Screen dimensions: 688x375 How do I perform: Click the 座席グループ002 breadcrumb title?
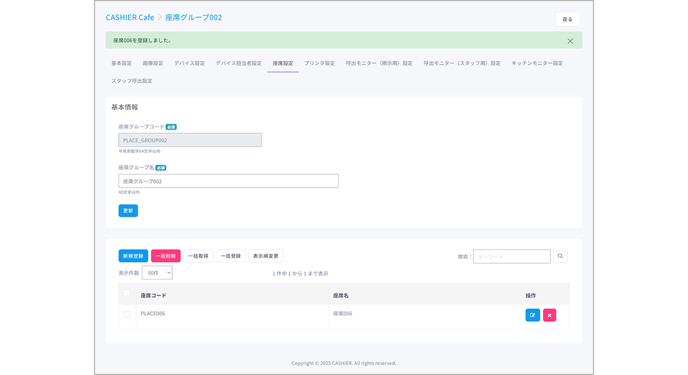194,17
